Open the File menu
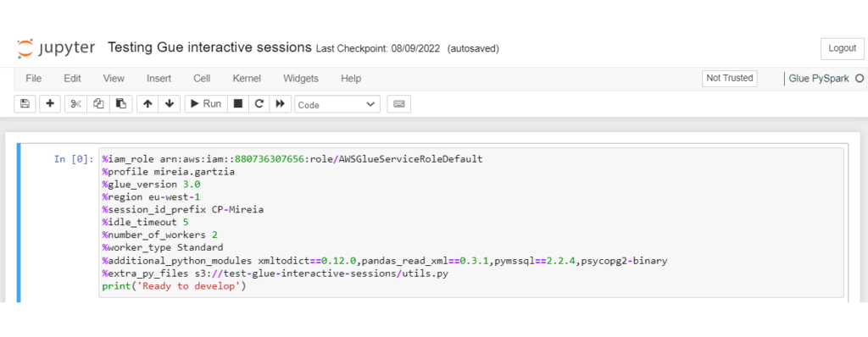This screenshot has height=337, width=868. (34, 79)
